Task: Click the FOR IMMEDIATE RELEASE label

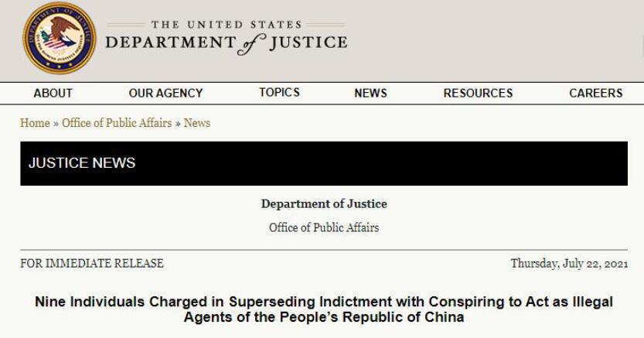Action: 92,263
